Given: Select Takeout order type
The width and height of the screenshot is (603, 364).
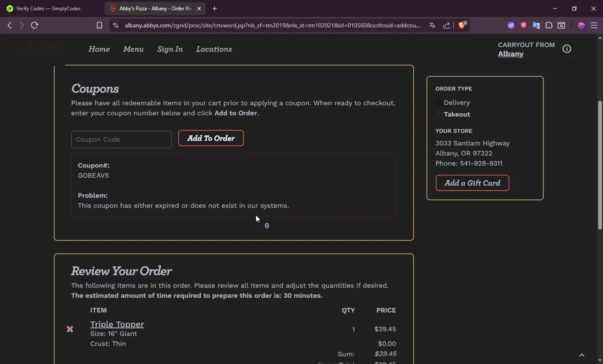Looking at the screenshot, I should (x=439, y=115).
